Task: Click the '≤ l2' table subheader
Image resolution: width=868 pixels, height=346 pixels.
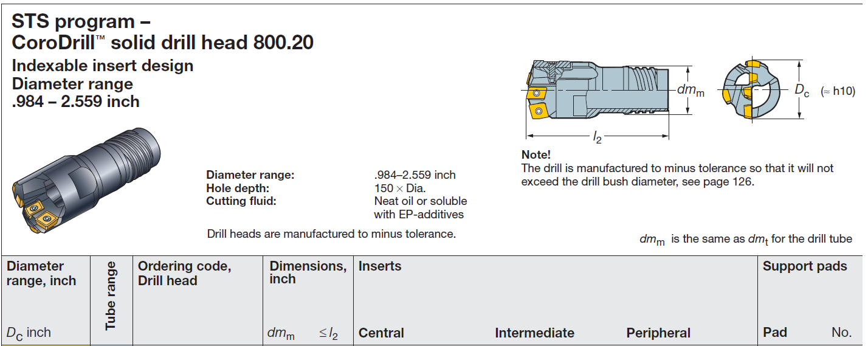Action: coord(329,334)
